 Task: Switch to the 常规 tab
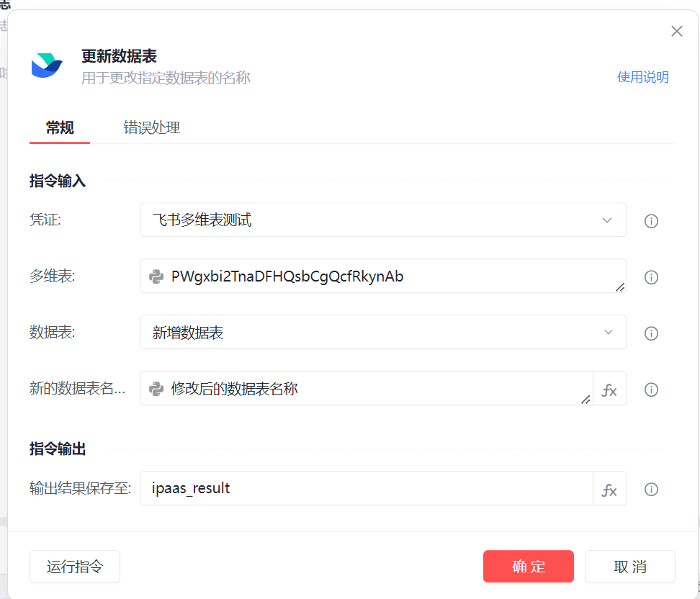(60, 128)
